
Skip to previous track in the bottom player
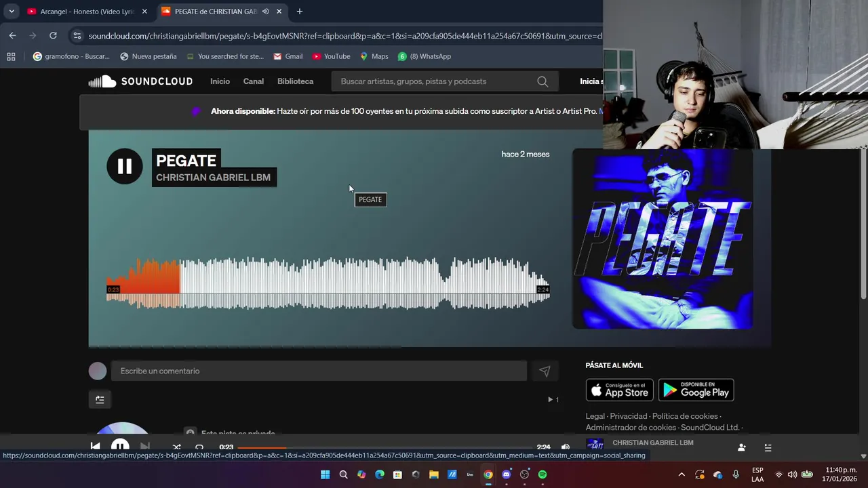(x=96, y=447)
